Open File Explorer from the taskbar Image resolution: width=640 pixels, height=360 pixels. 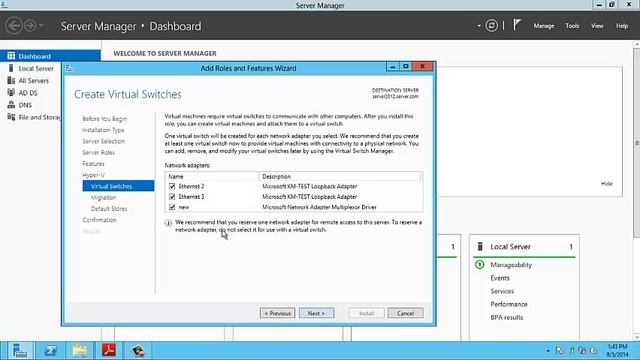coord(80,351)
